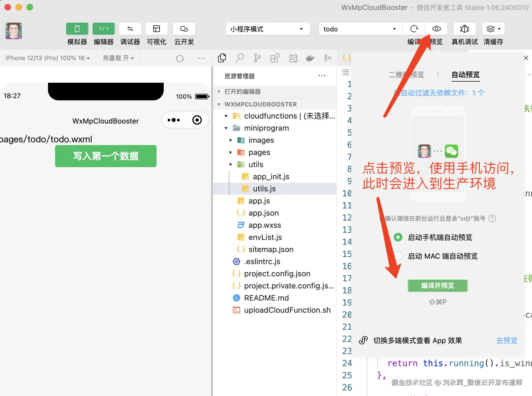This screenshot has height=396, width=532.
Task: Select MAC auto preview radio option
Action: (398, 256)
